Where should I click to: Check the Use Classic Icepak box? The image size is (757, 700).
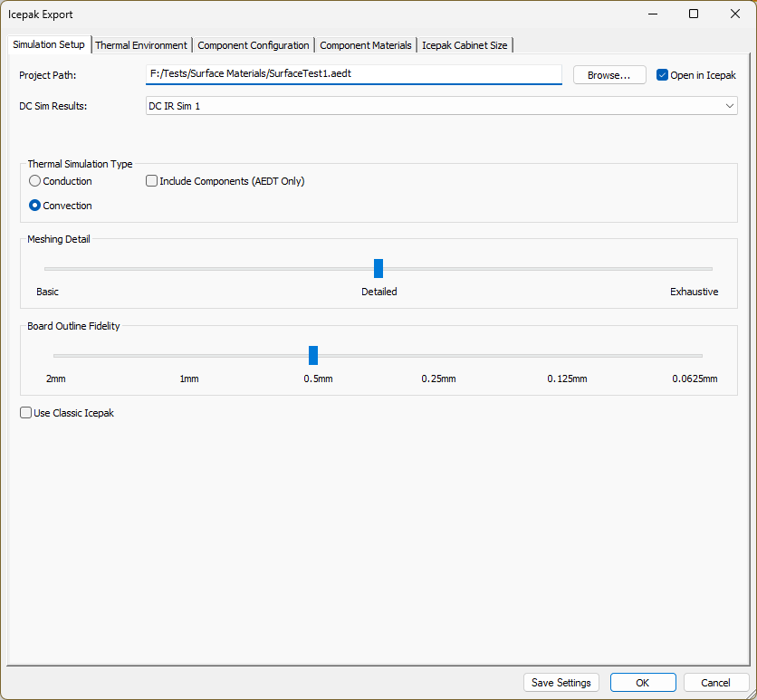pyautogui.click(x=25, y=412)
